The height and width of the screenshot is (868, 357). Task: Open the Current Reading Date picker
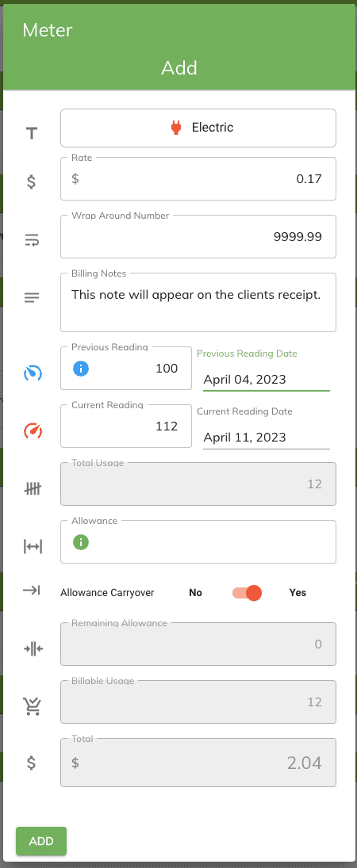pos(267,438)
